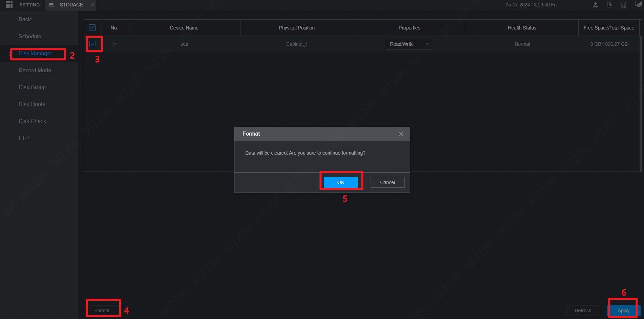Open Disk Group page
Viewport: 644px width, 319px height.
click(32, 87)
